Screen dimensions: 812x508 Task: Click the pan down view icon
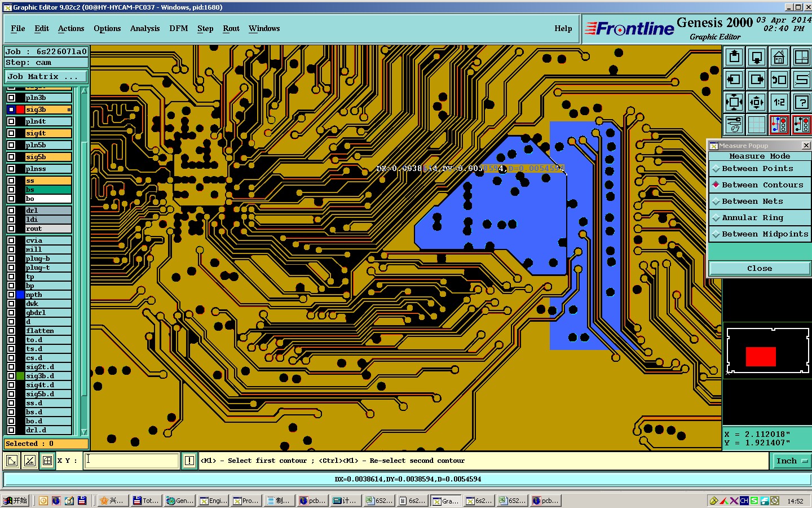pos(757,57)
